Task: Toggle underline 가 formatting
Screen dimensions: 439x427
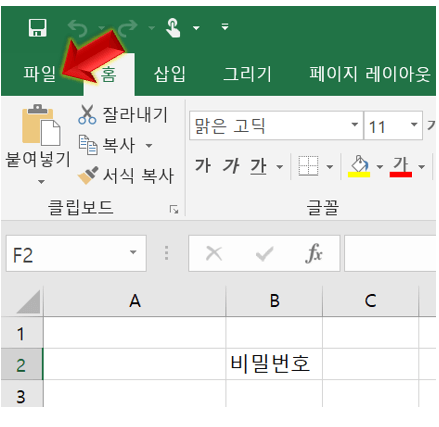Action: pos(259,166)
